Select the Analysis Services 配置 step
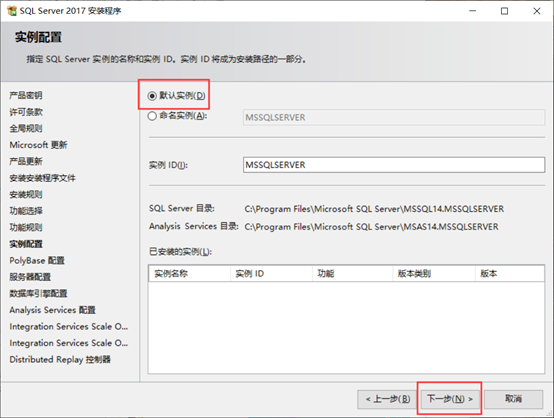 point(52,310)
